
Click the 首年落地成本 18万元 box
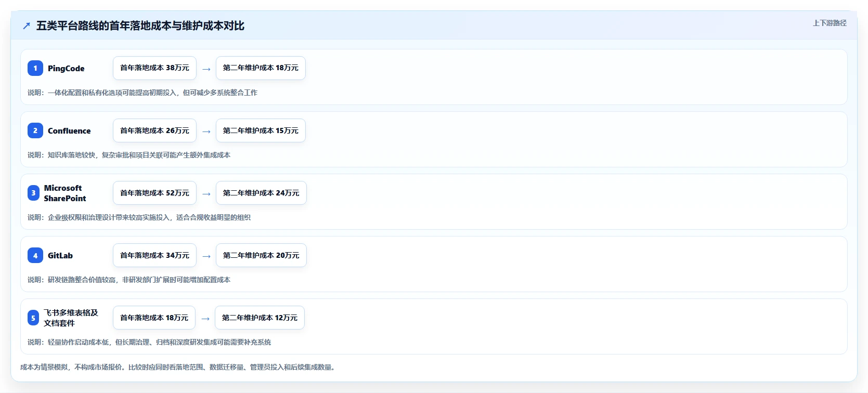coord(154,318)
